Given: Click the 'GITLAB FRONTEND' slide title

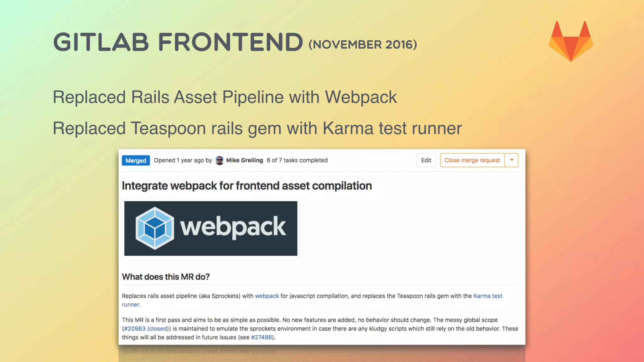Looking at the screenshot, I should pos(178,42).
